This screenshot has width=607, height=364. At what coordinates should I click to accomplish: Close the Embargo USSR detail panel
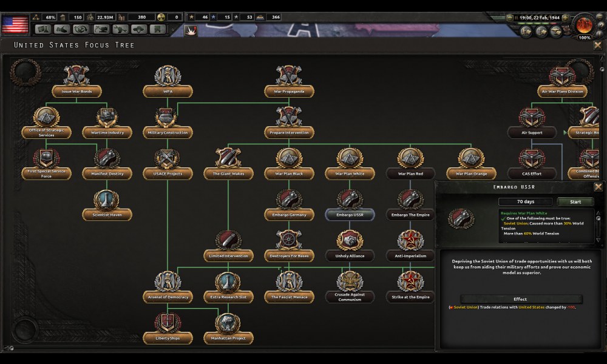coord(598,187)
